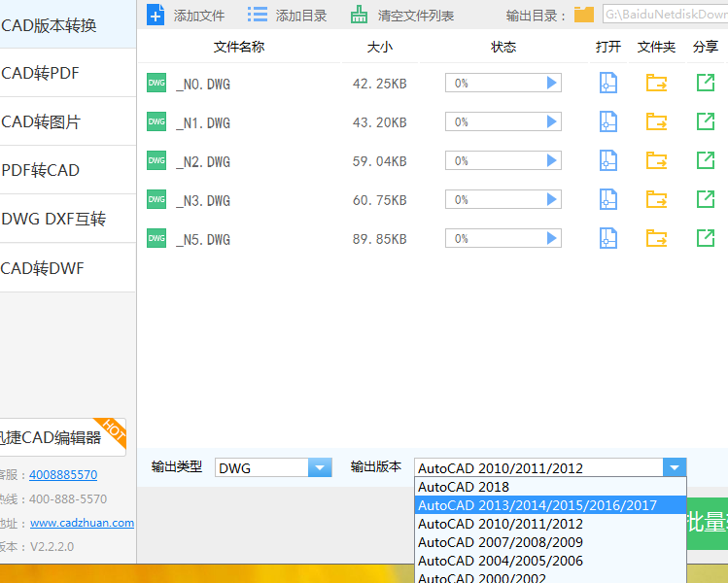The image size is (728, 583).
Task: Share the _N3.DWG file
Action: click(x=706, y=199)
